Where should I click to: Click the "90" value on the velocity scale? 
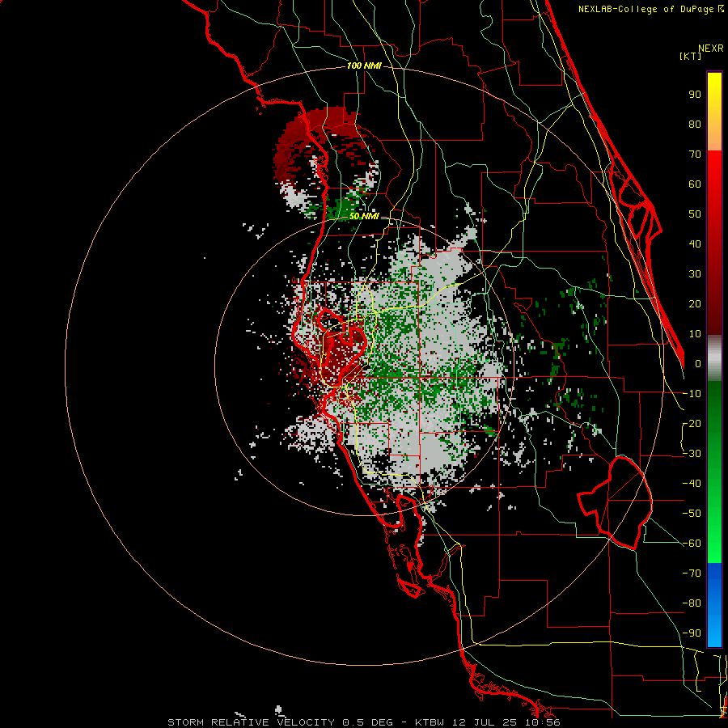click(695, 95)
